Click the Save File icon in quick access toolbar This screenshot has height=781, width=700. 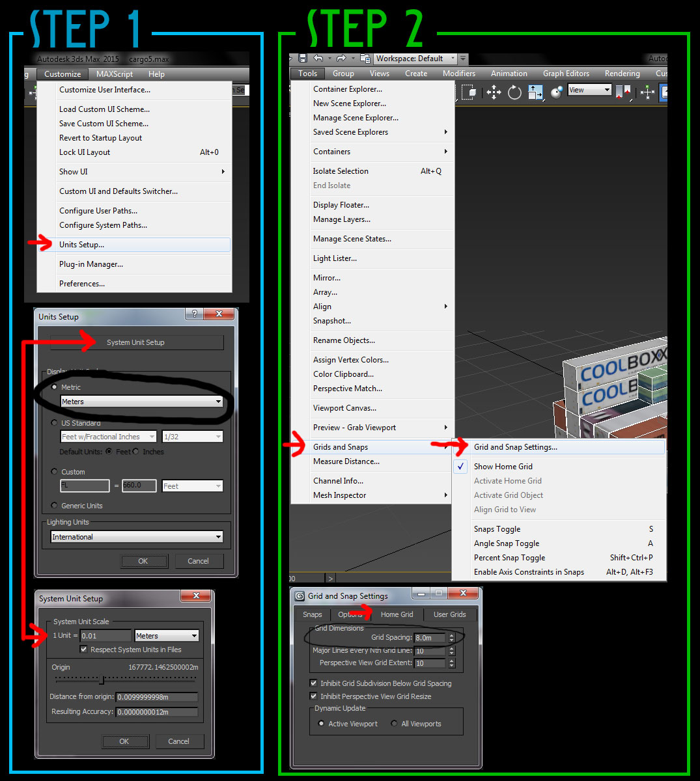point(303,59)
